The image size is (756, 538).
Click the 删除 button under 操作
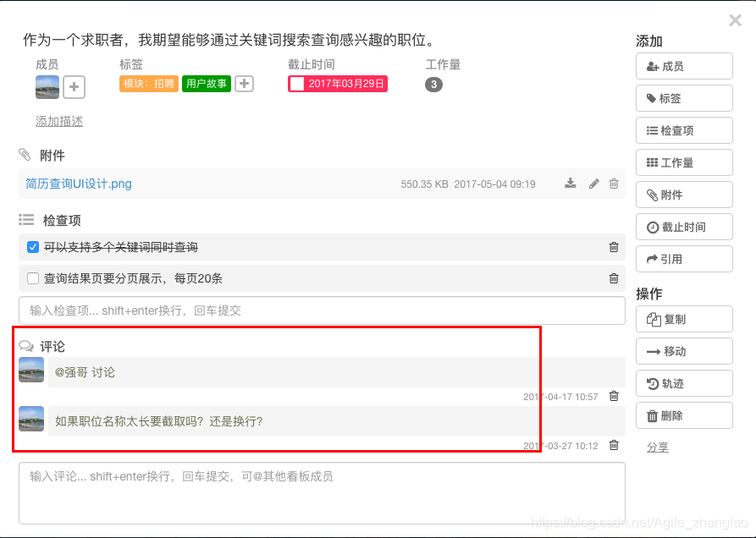(684, 415)
